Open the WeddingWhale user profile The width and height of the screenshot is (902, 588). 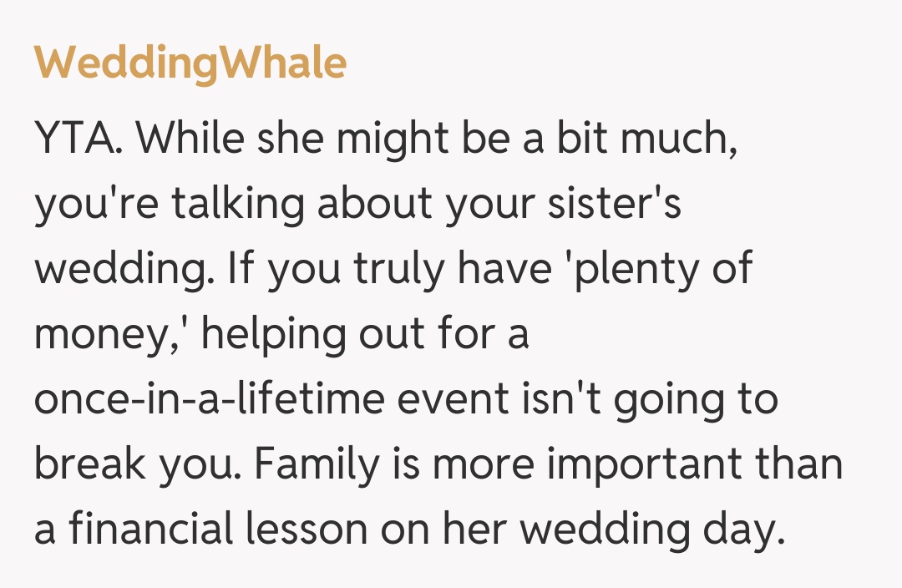coord(190,63)
